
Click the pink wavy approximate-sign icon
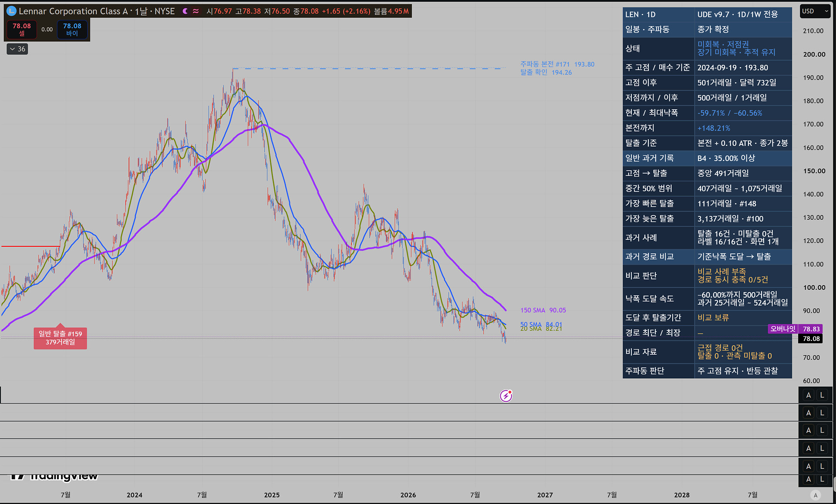point(196,11)
